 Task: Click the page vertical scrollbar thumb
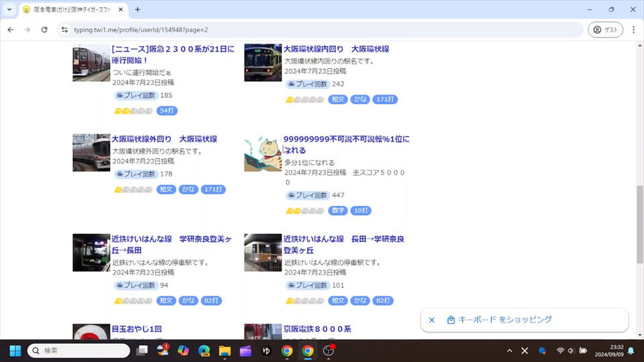click(x=639, y=224)
